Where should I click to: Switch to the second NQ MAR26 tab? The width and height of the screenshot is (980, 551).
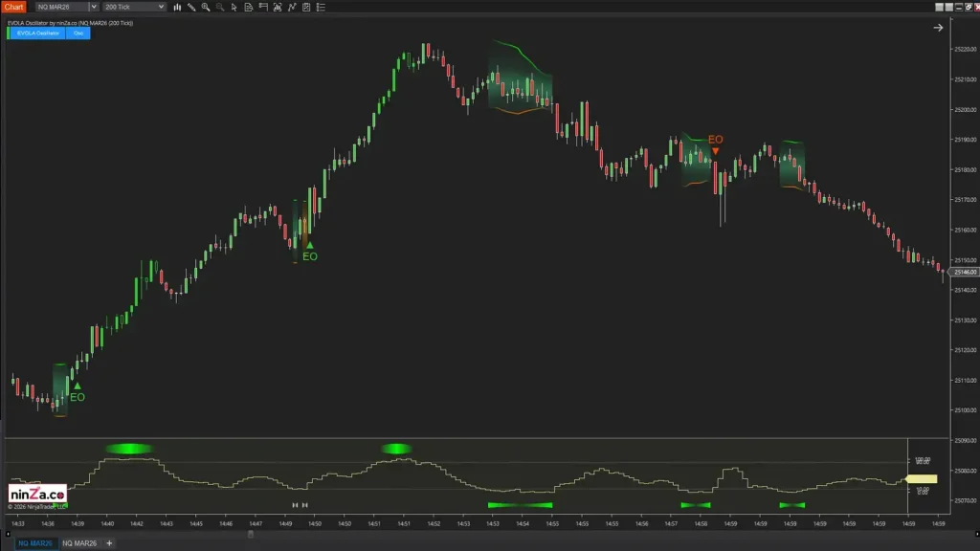pos(79,543)
